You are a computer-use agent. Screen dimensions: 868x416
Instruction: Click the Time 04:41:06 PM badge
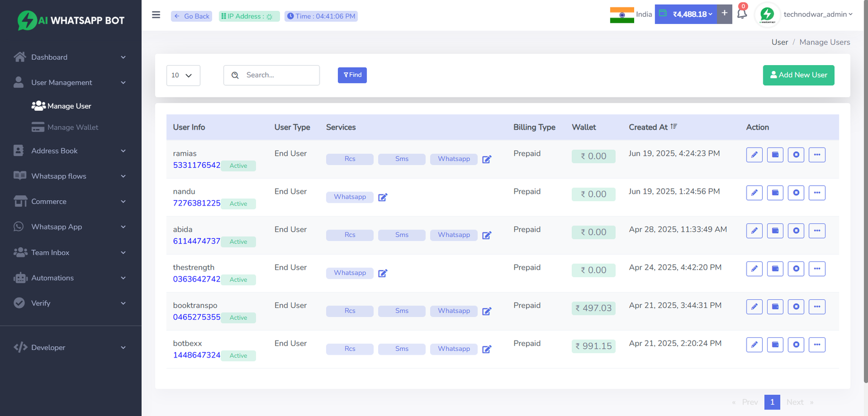coord(321,16)
